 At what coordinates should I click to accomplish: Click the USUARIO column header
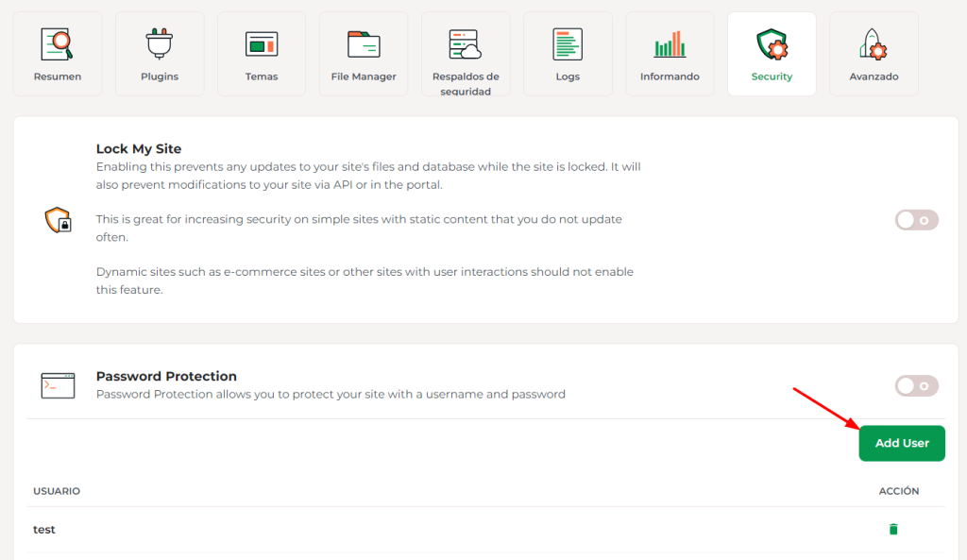(x=57, y=491)
